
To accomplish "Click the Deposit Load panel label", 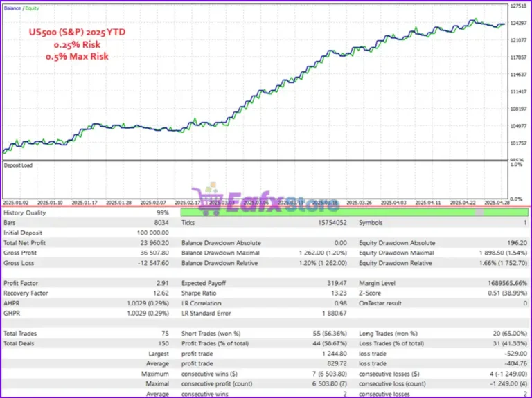I will point(18,165).
